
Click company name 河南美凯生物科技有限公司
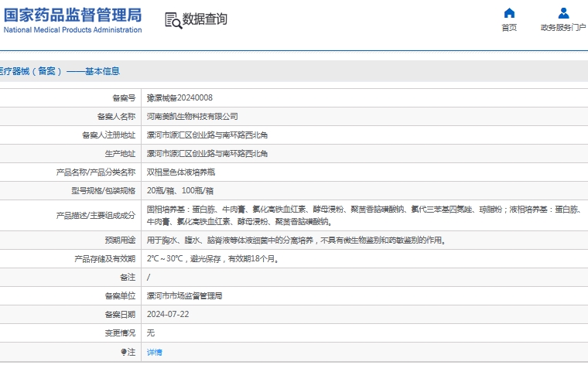click(x=192, y=117)
